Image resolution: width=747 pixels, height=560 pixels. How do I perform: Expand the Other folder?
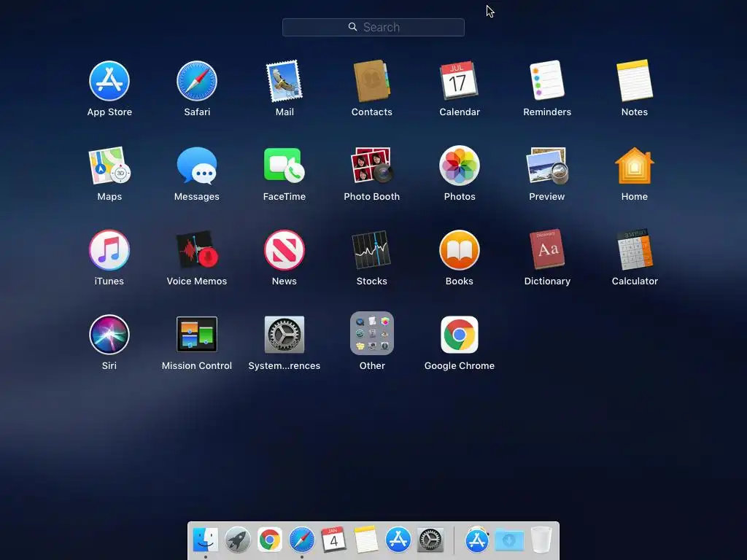click(x=371, y=333)
